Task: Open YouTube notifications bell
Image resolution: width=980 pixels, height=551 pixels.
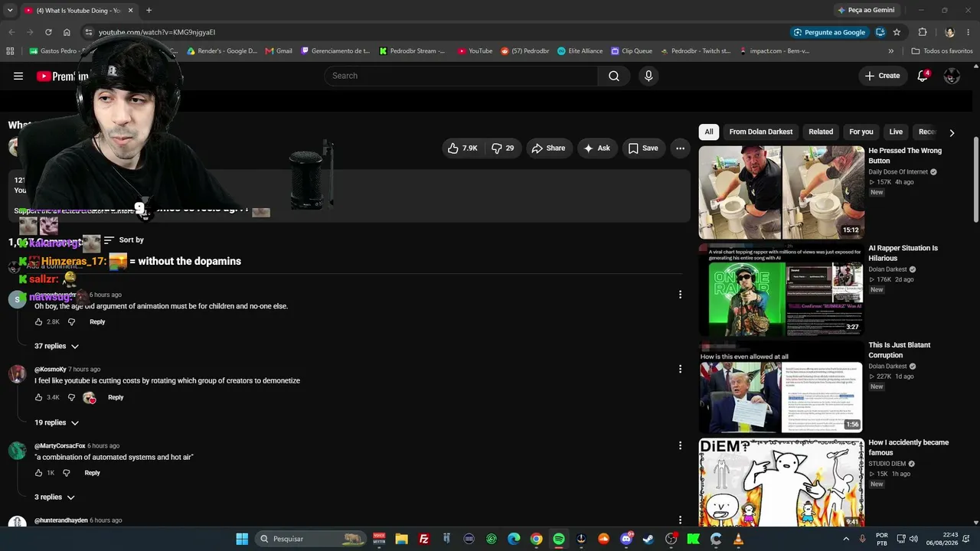Action: pyautogui.click(x=923, y=76)
